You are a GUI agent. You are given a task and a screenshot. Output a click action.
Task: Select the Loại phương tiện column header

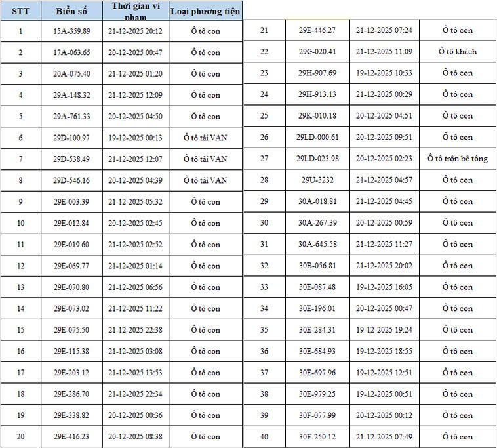click(205, 11)
